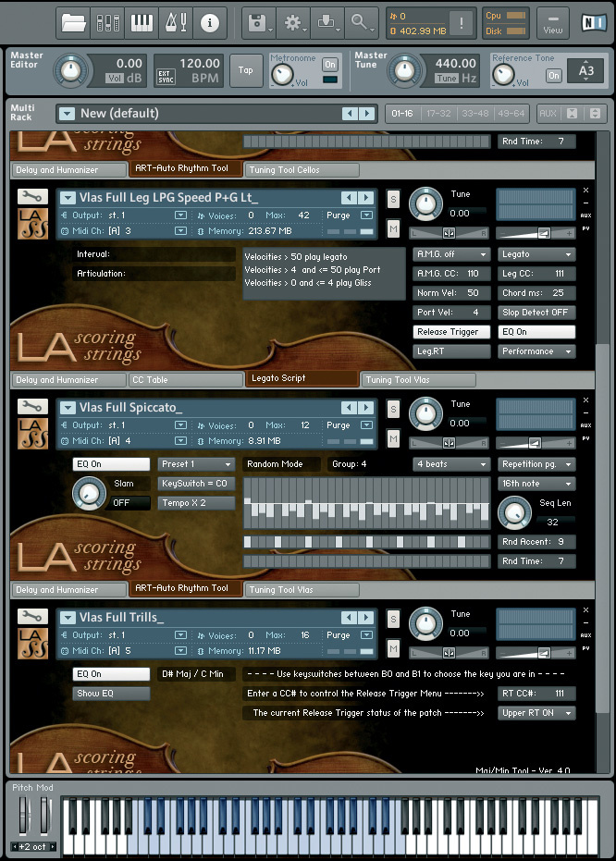Image resolution: width=616 pixels, height=861 pixels.
Task: Click LASS thumbnail of Vlas Full Trills
Action: pyautogui.click(x=32, y=644)
